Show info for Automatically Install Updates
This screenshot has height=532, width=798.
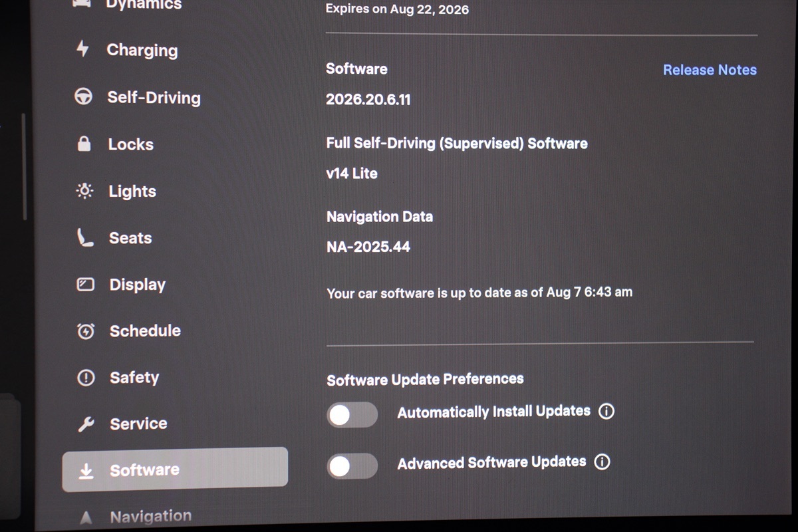tap(606, 411)
